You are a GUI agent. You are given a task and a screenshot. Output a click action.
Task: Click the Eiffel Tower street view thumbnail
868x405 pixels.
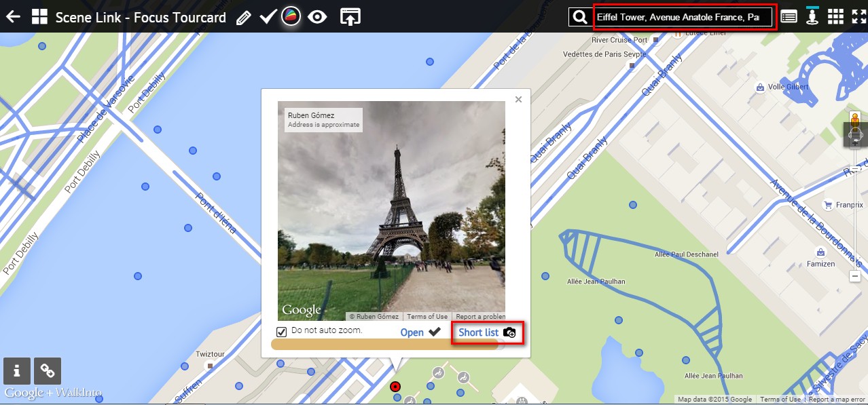click(x=391, y=211)
